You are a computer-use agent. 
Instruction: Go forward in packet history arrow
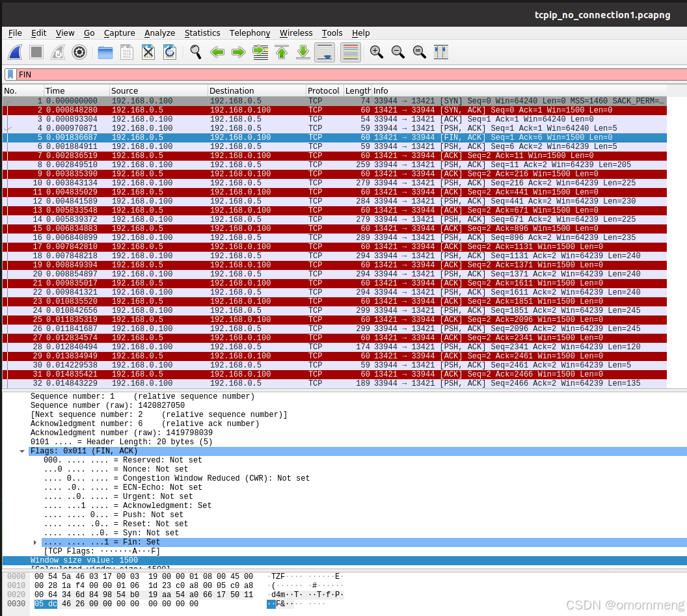click(238, 52)
